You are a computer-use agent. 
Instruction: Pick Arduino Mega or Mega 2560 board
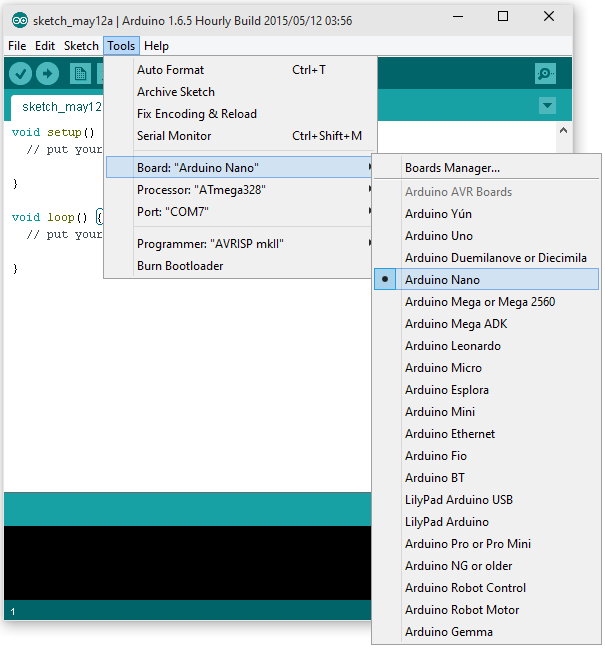pyautogui.click(x=479, y=302)
